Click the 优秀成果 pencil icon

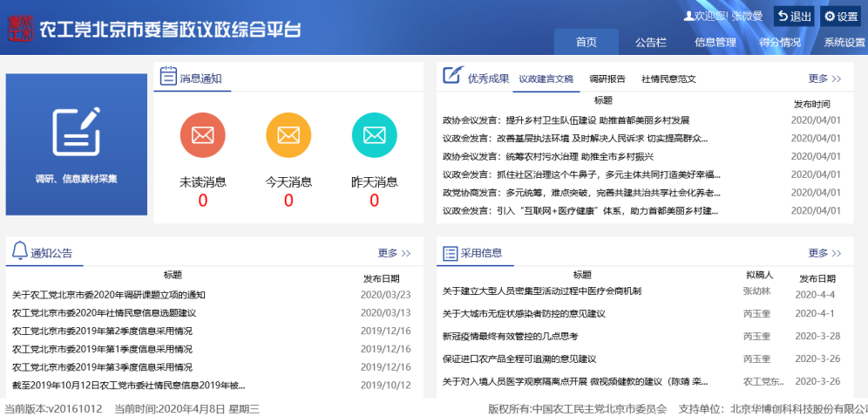pos(452,77)
